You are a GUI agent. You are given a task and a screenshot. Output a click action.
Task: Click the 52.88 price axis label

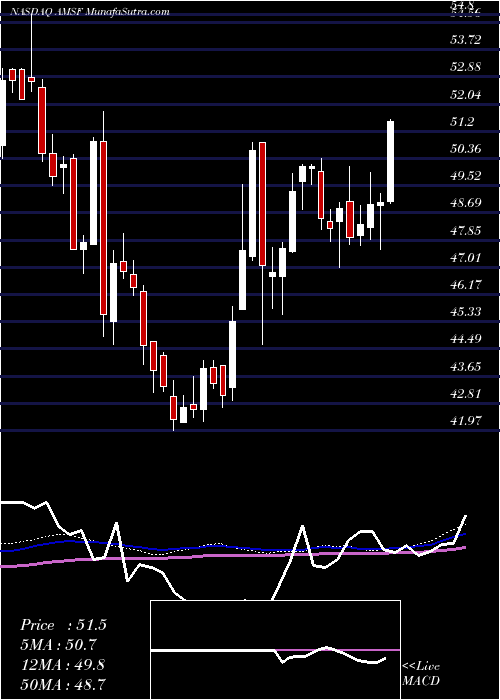pyautogui.click(x=466, y=67)
